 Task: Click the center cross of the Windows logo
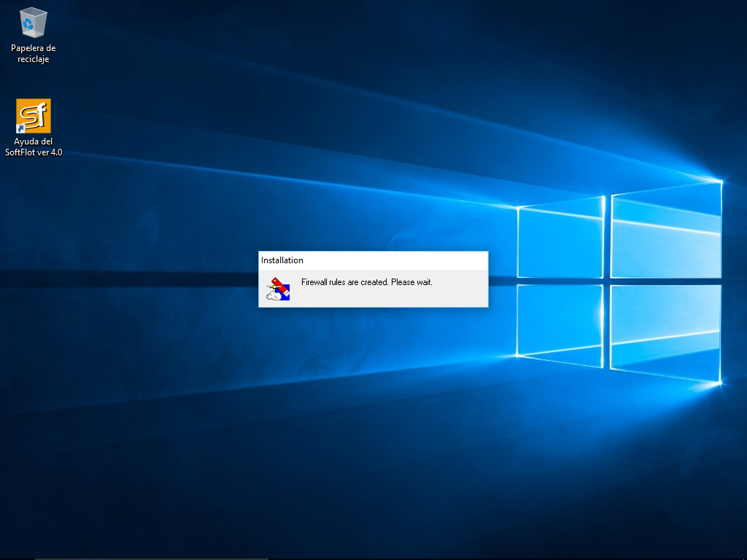(607, 281)
